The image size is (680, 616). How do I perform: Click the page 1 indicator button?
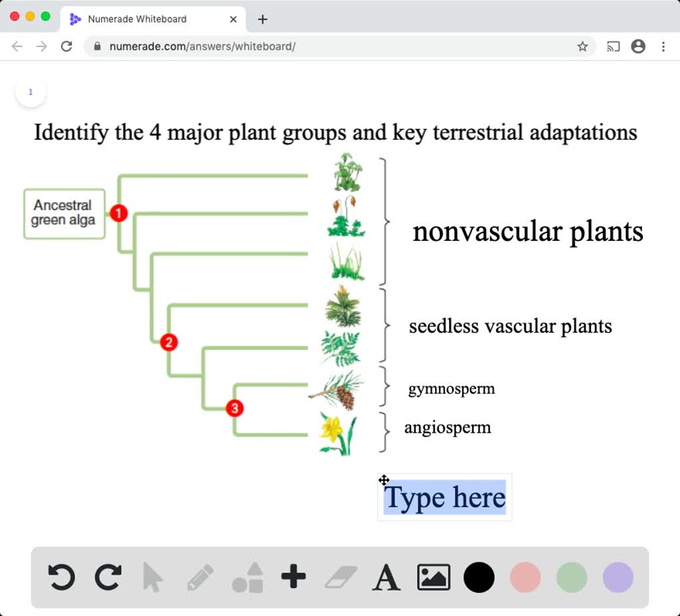31,92
